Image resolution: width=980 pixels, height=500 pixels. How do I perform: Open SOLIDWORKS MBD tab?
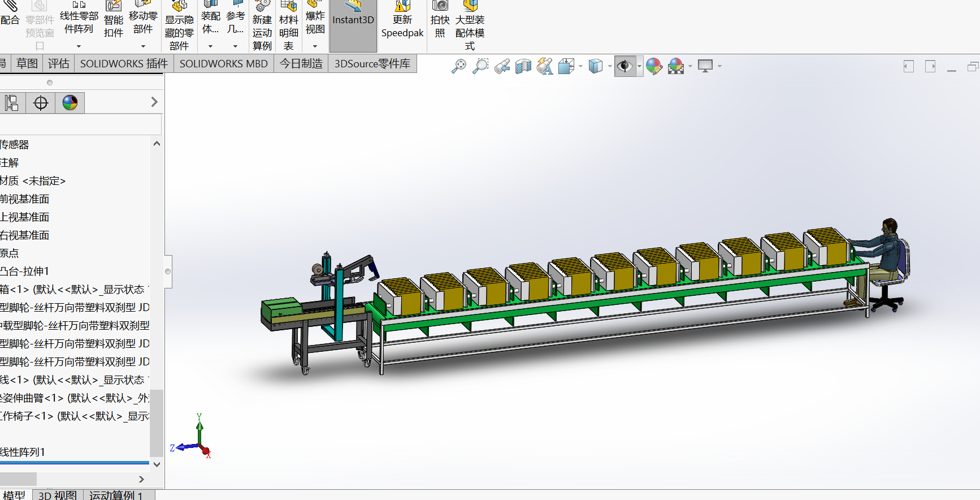[x=224, y=63]
